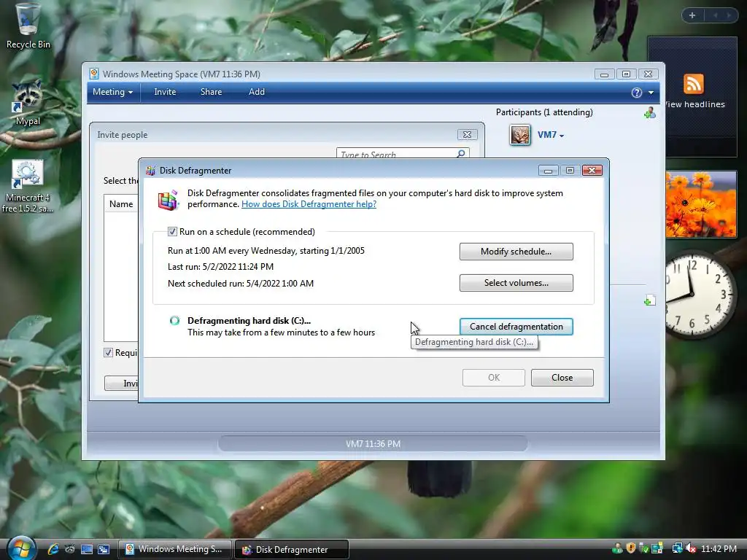Click the add gadgets plus button on sidebar
Viewport: 747px width, 560px height.
pyautogui.click(x=692, y=15)
